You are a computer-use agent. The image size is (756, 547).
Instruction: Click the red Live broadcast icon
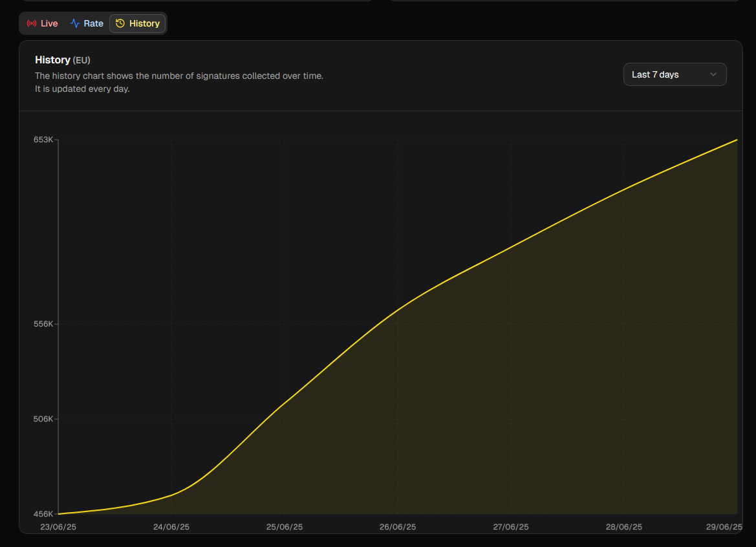coord(31,24)
